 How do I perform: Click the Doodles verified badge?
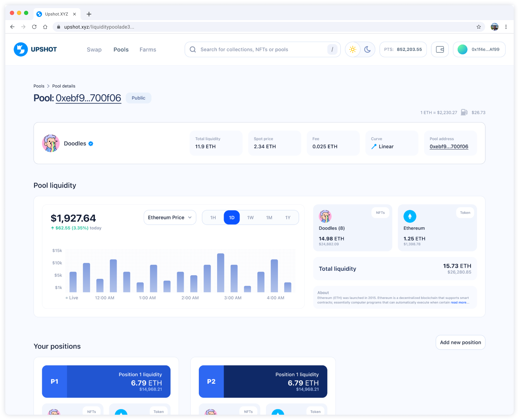pyautogui.click(x=91, y=143)
